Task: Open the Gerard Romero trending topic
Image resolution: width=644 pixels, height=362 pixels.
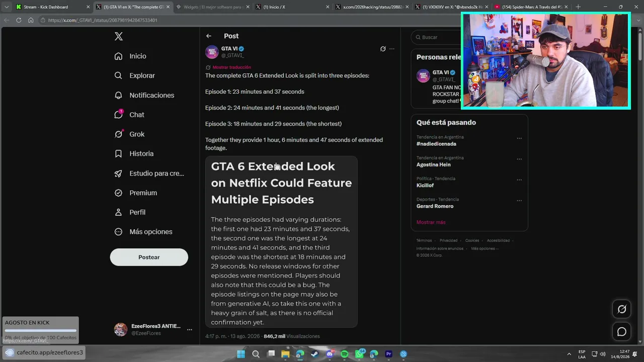Action: pos(435,206)
